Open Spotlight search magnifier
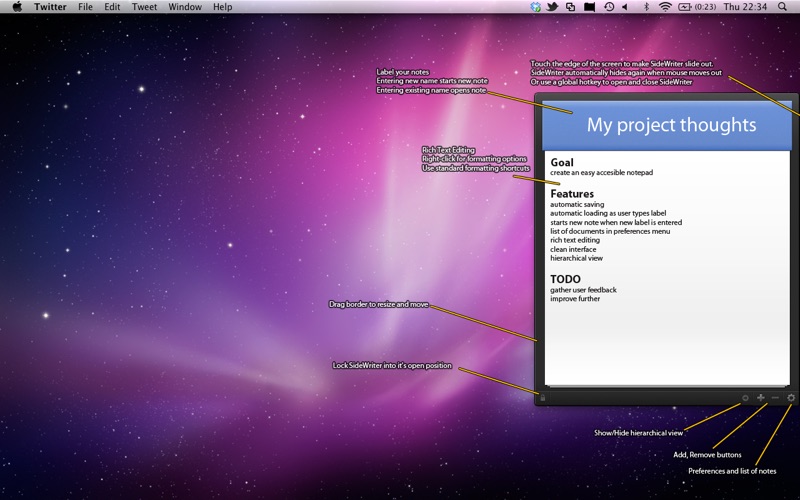Image resolution: width=800 pixels, height=500 pixels. point(782,7)
